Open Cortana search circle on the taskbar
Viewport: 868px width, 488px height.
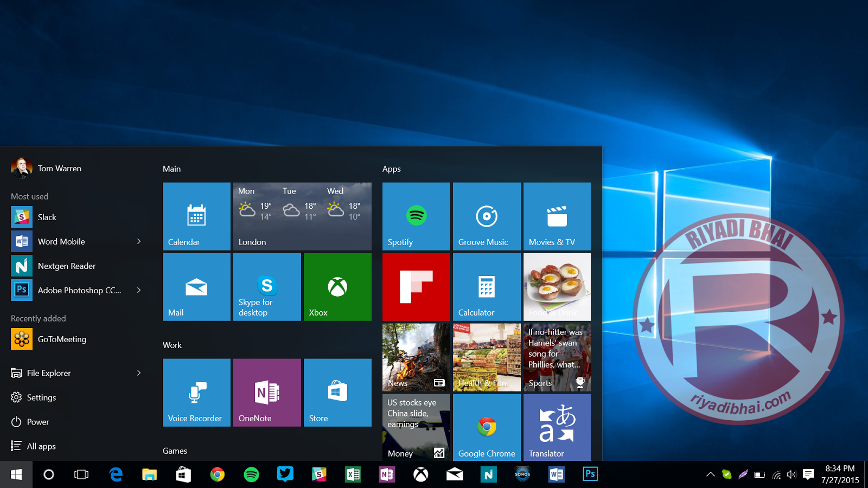point(49,474)
